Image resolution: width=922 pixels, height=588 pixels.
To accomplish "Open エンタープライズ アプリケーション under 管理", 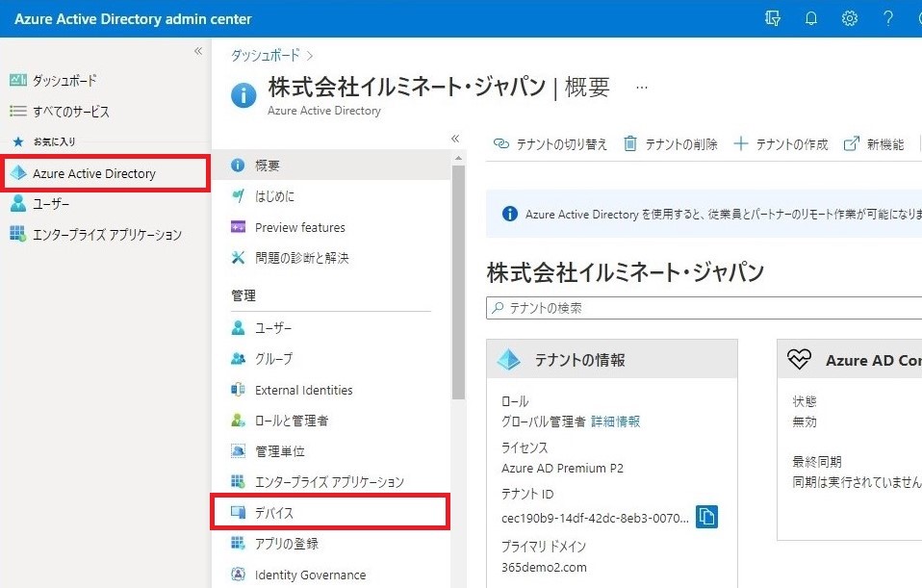I will click(x=332, y=481).
